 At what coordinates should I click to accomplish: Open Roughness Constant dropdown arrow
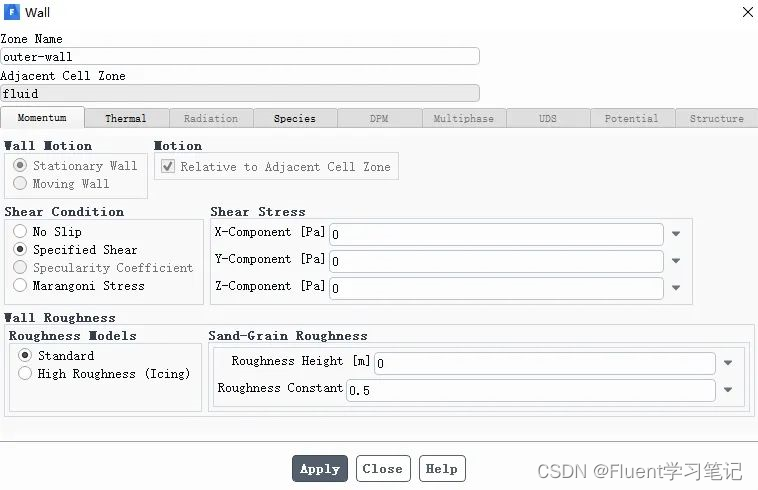(728, 390)
